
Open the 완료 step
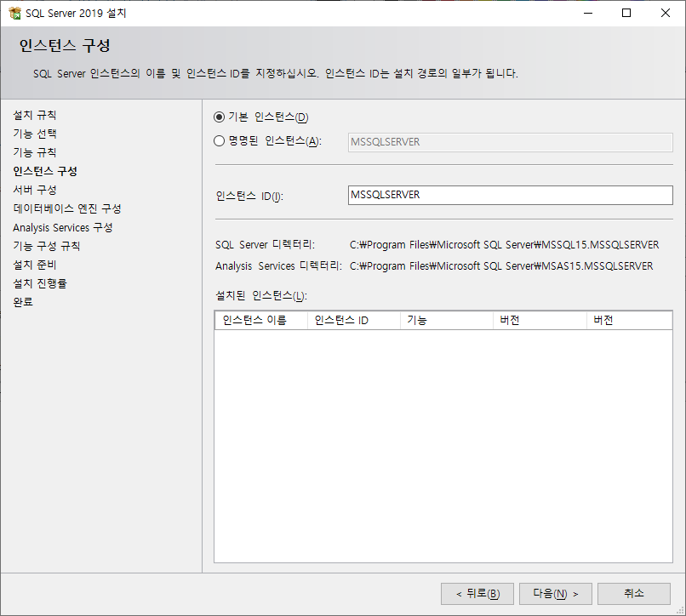(x=23, y=302)
